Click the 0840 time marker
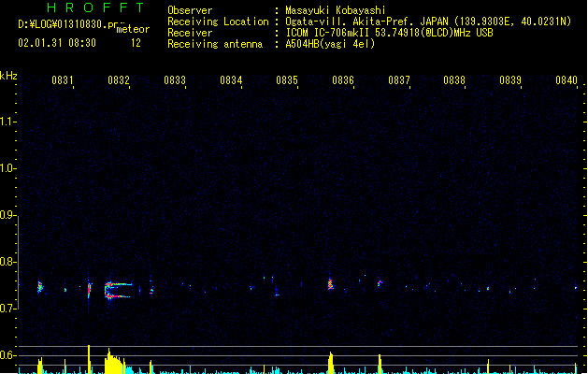 click(x=566, y=80)
